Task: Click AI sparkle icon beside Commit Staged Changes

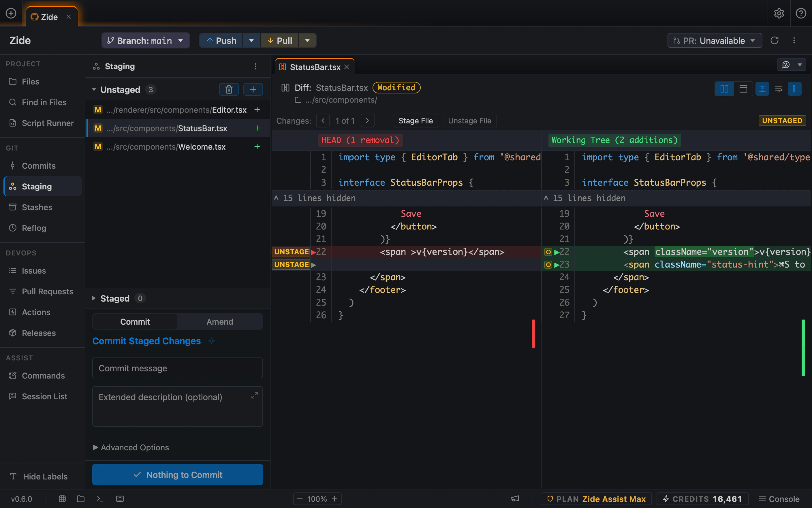Action: point(212,341)
